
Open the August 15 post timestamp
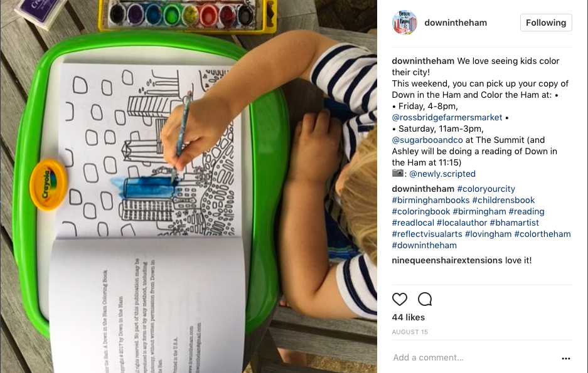click(x=410, y=332)
